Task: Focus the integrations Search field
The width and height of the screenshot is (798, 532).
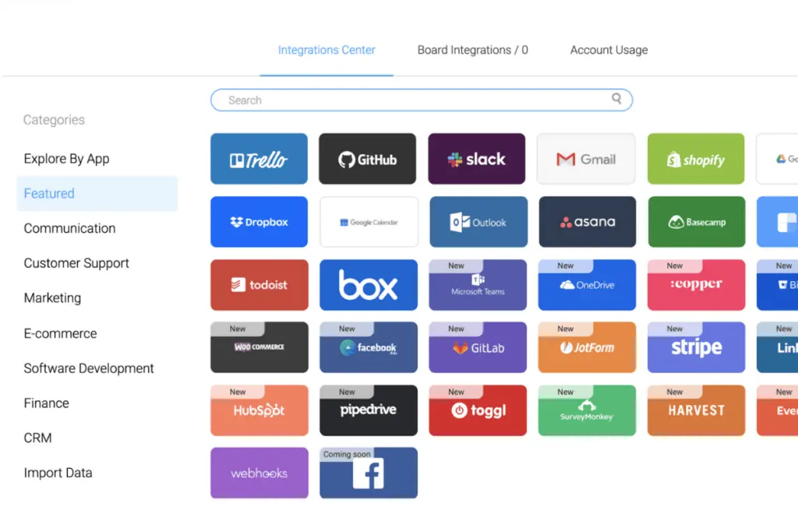Action: [422, 100]
